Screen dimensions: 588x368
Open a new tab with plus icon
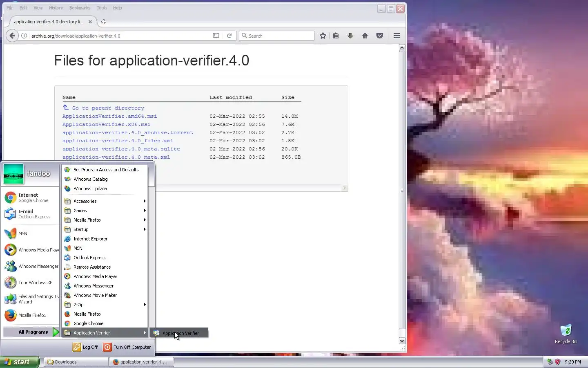[x=104, y=22]
